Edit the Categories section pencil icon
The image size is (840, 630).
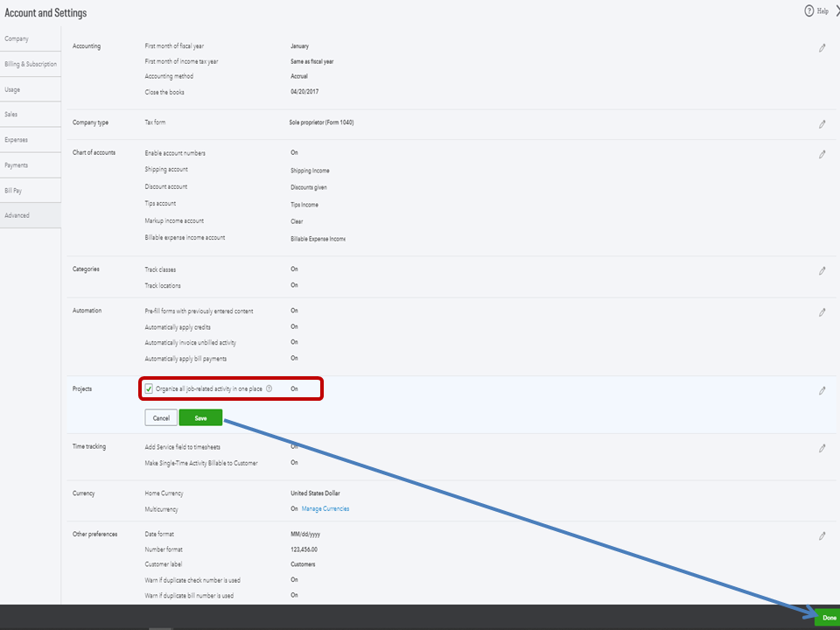point(822,271)
